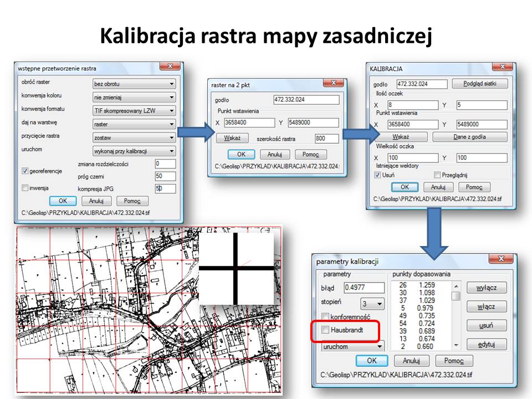The image size is (532, 399).
Task: Click scroll-down arrow of punkty dopasowania list
Action: (x=456, y=345)
